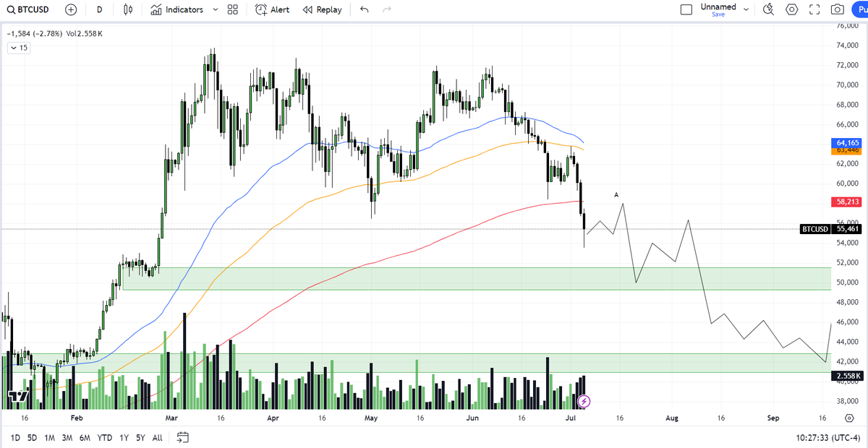The height and width of the screenshot is (448, 868).
Task: Click the TradingView logo on the chart
Action: pyautogui.click(x=19, y=396)
